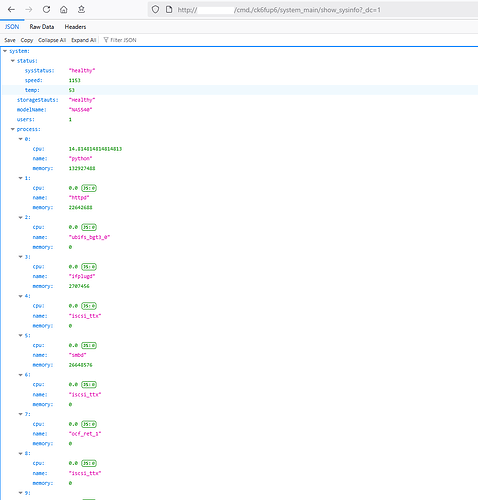
Task: Reload the page with refresh icon
Action: coord(46,10)
